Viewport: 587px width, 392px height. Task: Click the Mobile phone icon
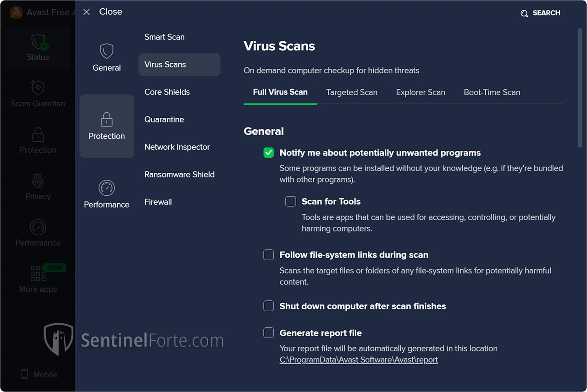(25, 374)
